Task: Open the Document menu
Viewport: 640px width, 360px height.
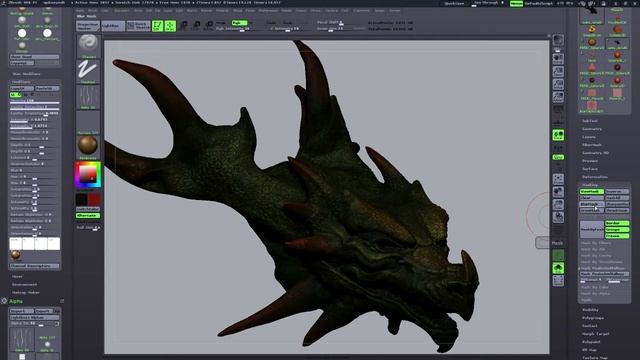Action: pyautogui.click(x=121, y=11)
